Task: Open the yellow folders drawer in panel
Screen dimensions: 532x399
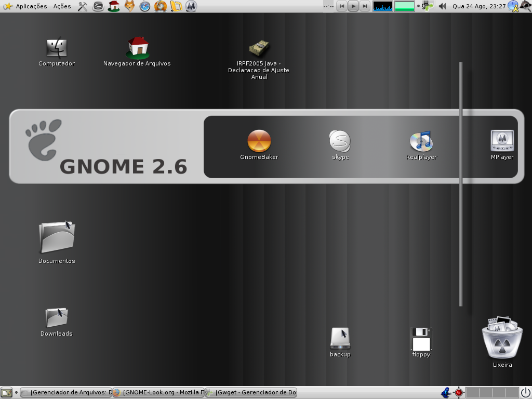Action: (x=176, y=6)
